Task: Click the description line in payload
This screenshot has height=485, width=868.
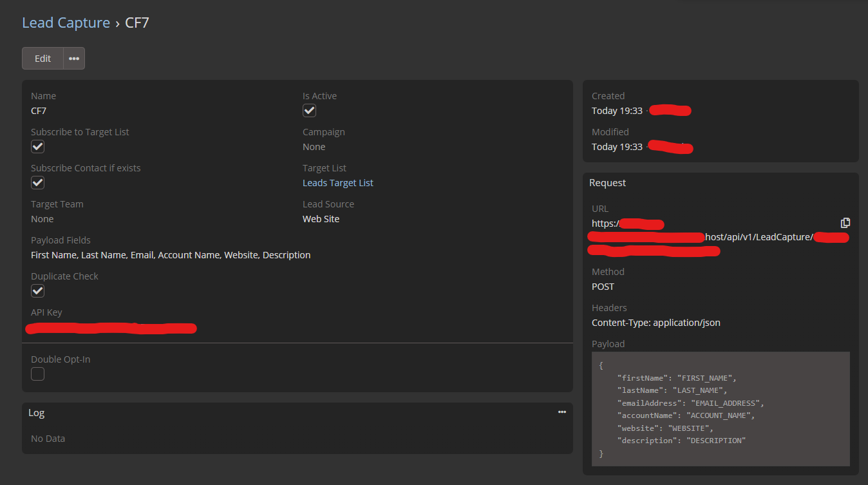Action: tap(681, 441)
